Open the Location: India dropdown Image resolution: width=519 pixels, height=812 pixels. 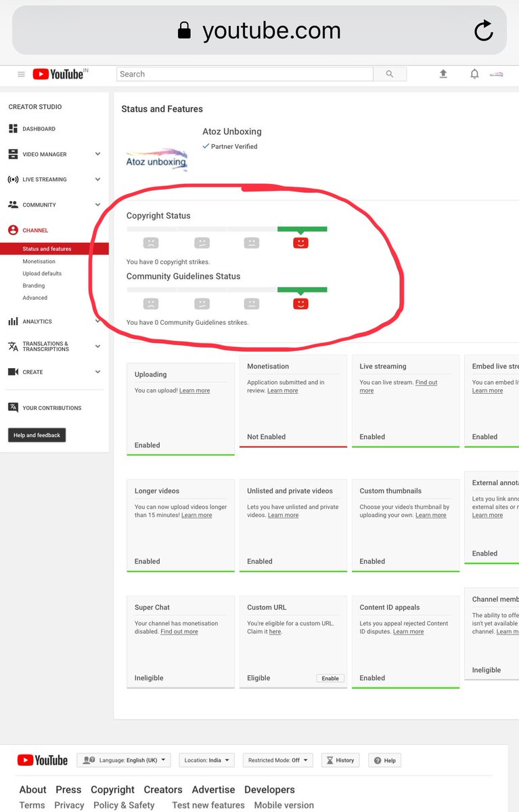(x=207, y=761)
